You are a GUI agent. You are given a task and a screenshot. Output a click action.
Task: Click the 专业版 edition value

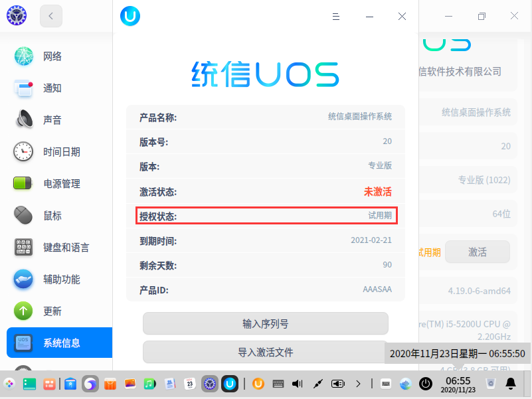click(380, 165)
